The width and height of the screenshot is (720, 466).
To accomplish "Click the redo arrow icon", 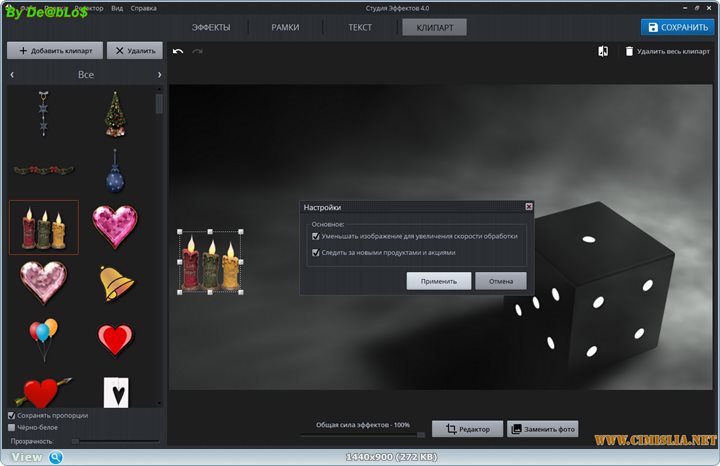I will [197, 51].
